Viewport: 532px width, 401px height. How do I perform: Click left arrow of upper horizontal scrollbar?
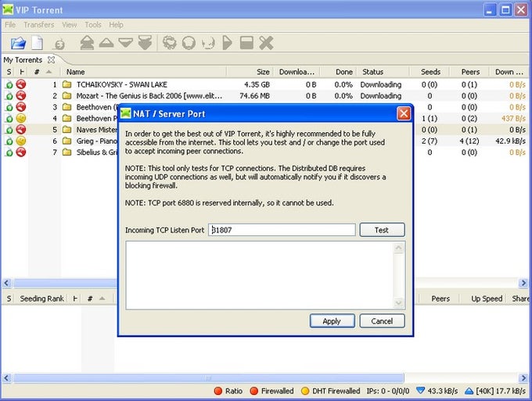coord(7,283)
